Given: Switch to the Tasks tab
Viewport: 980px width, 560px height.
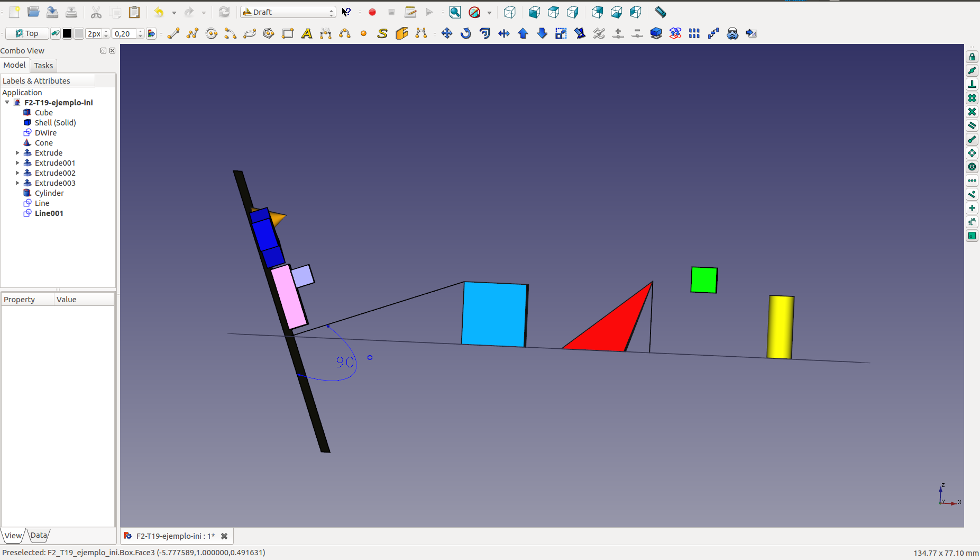Looking at the screenshot, I should (43, 66).
